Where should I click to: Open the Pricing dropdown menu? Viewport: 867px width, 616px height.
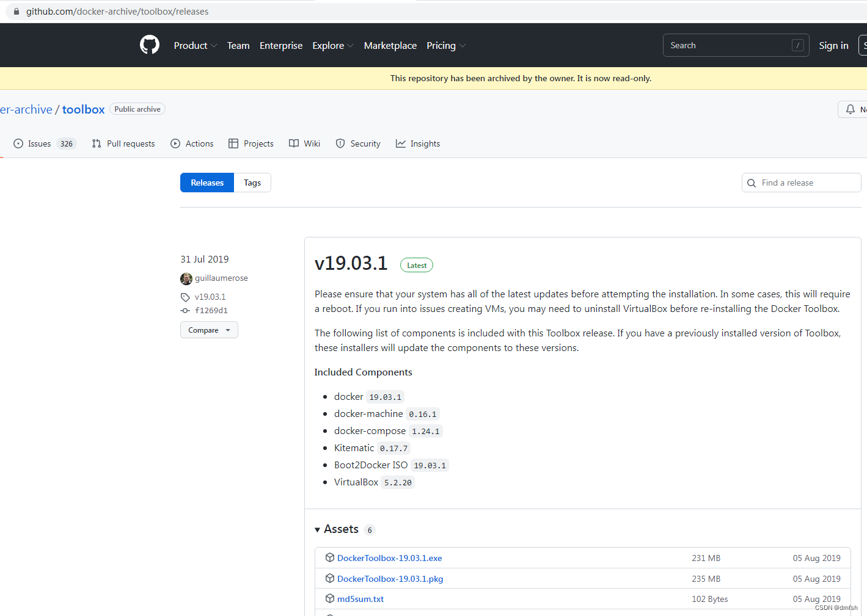click(446, 46)
